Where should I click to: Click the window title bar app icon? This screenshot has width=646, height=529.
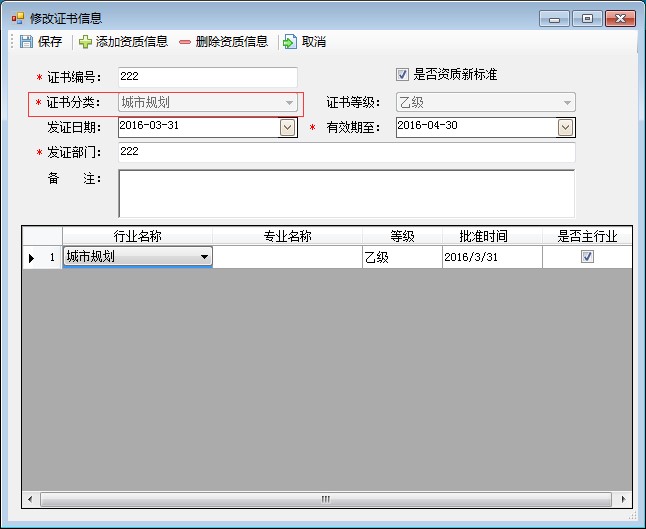click(x=17, y=18)
